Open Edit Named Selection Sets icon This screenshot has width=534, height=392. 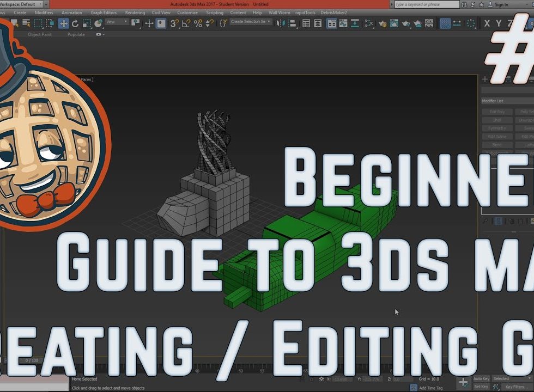(223, 23)
